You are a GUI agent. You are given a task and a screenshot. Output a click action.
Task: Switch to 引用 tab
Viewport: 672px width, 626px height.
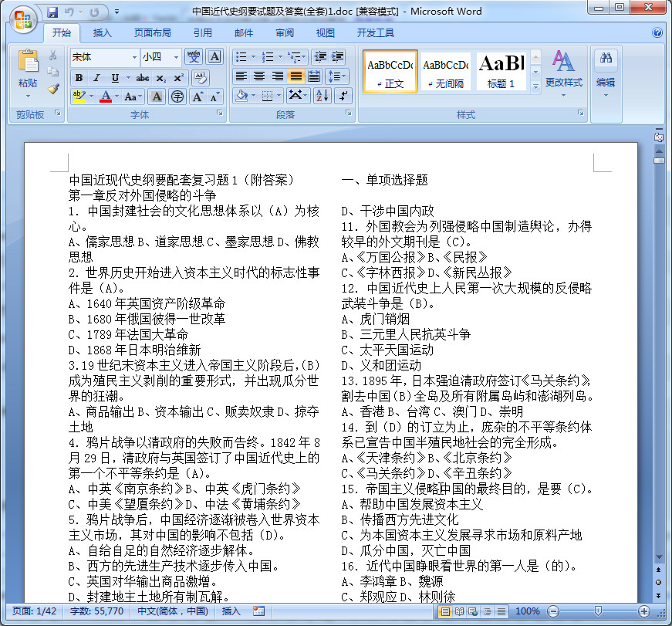203,33
